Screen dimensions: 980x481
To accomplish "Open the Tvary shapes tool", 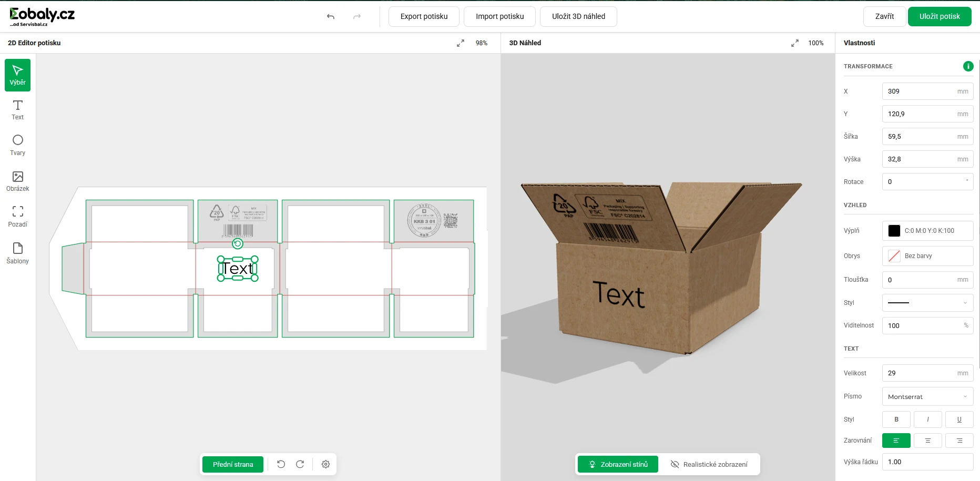I will tap(18, 146).
